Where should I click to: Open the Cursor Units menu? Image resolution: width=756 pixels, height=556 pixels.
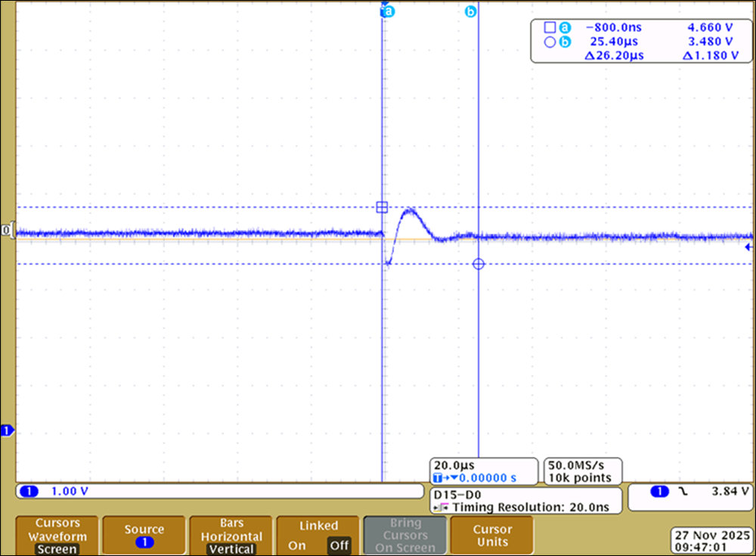point(492,536)
